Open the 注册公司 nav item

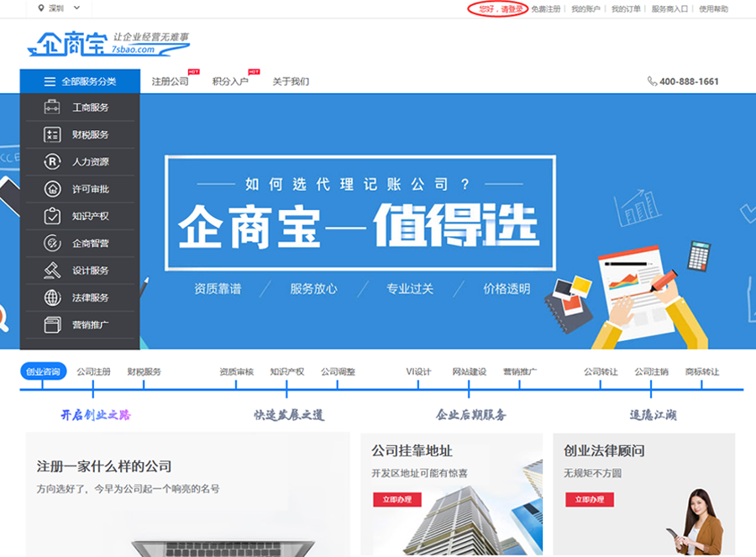(170, 81)
